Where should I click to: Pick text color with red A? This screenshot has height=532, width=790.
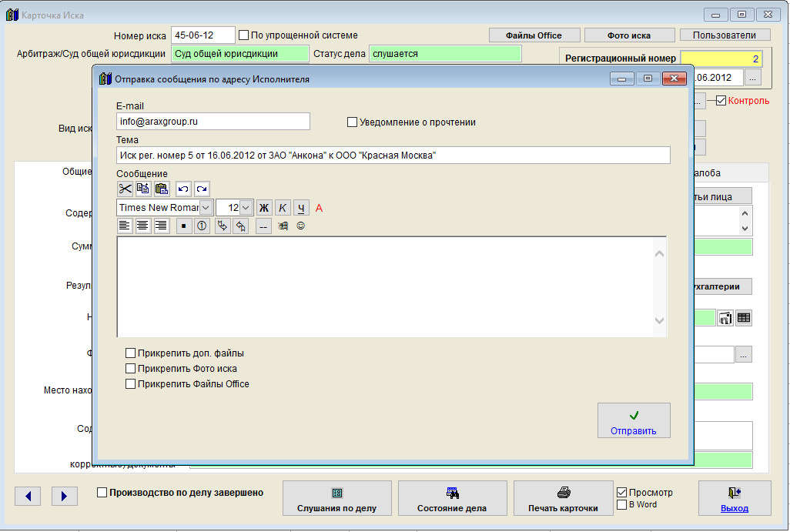click(320, 208)
